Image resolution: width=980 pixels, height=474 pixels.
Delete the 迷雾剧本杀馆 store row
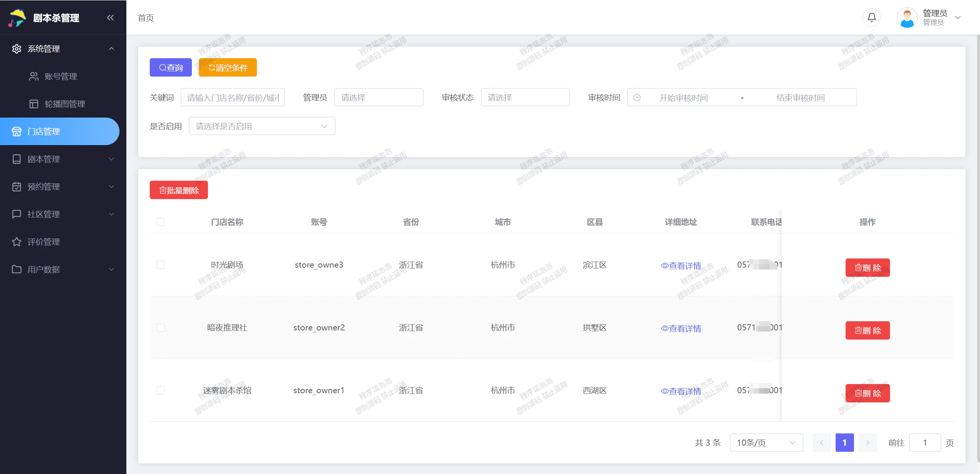867,393
